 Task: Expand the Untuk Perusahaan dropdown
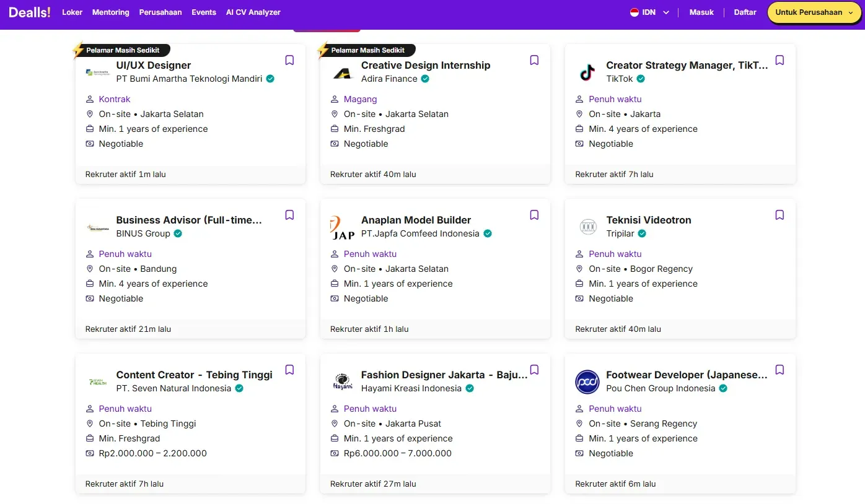point(814,12)
